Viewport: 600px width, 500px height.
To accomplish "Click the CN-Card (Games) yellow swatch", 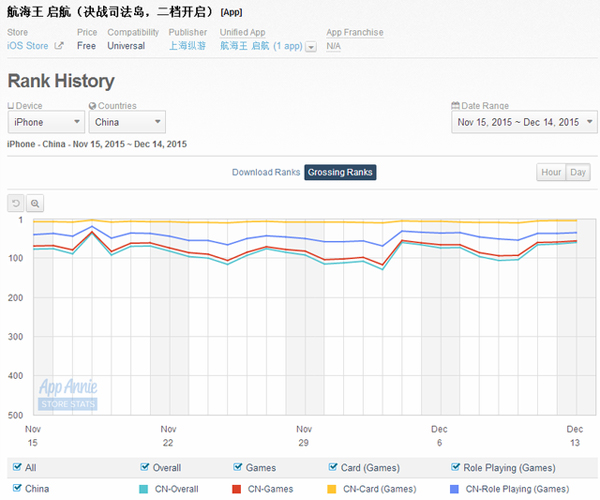I will point(332,489).
